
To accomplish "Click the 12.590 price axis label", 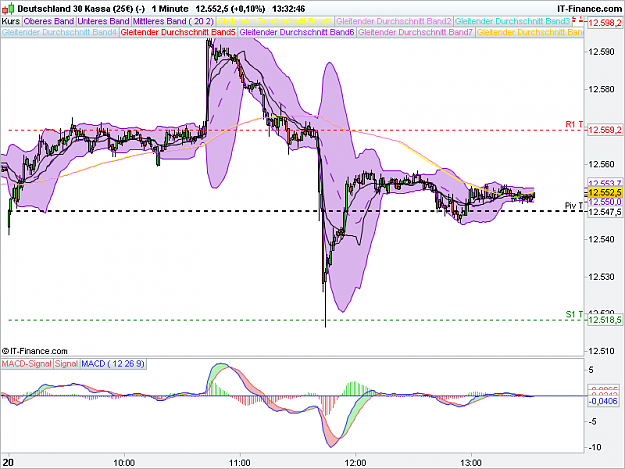I will tap(601, 52).
